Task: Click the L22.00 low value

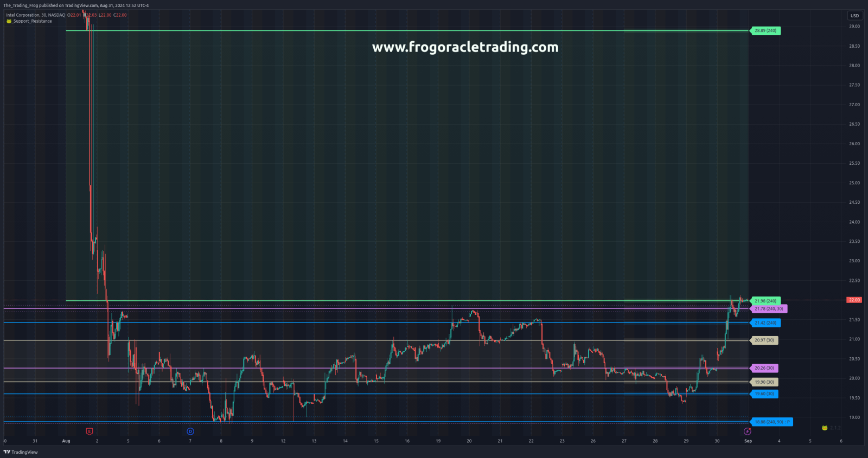Action: (x=105, y=15)
